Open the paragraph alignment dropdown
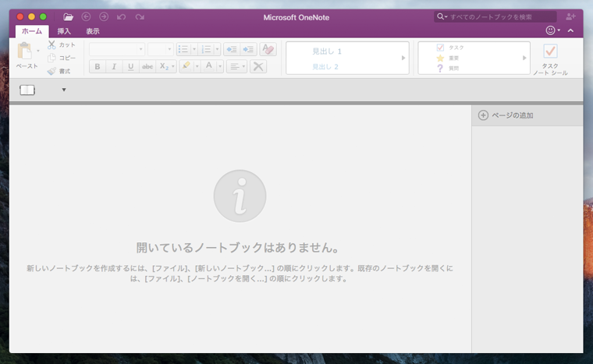This screenshot has width=593, height=364. pos(236,66)
